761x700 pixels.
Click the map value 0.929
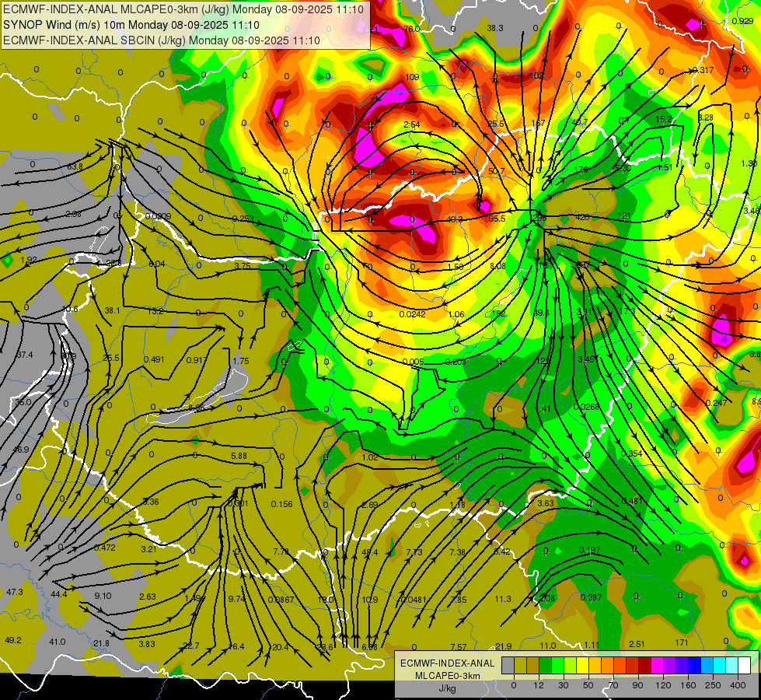[x=742, y=21]
